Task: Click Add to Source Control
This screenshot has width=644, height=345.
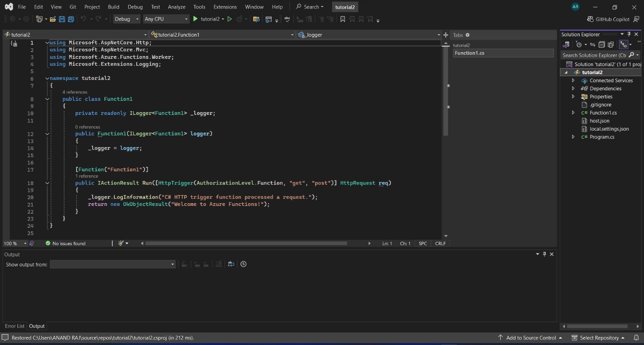Action: pyautogui.click(x=530, y=338)
